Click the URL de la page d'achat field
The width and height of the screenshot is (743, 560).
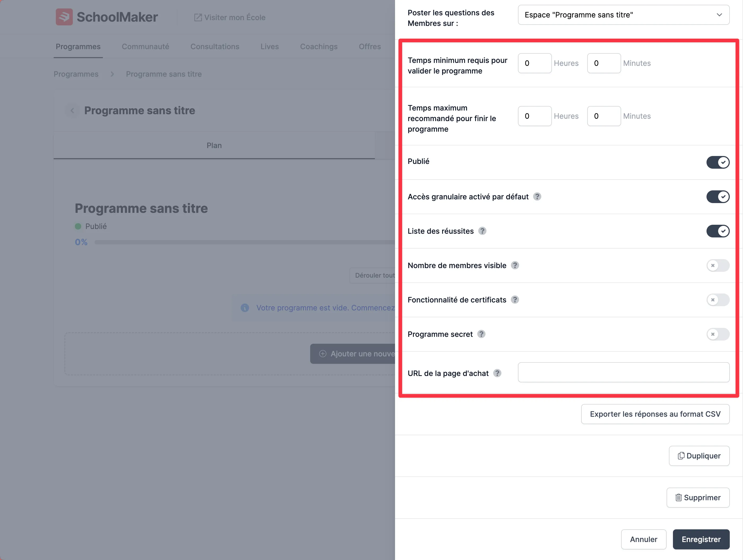[623, 372]
